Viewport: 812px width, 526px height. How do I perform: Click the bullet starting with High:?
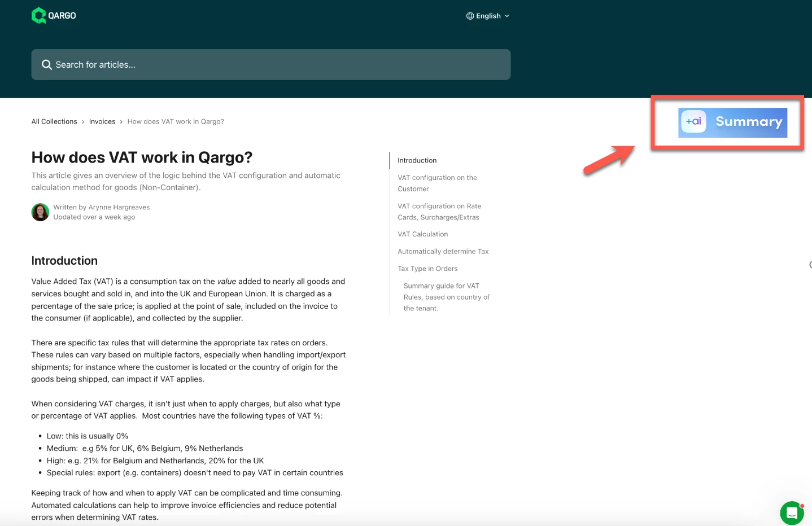[155, 461]
